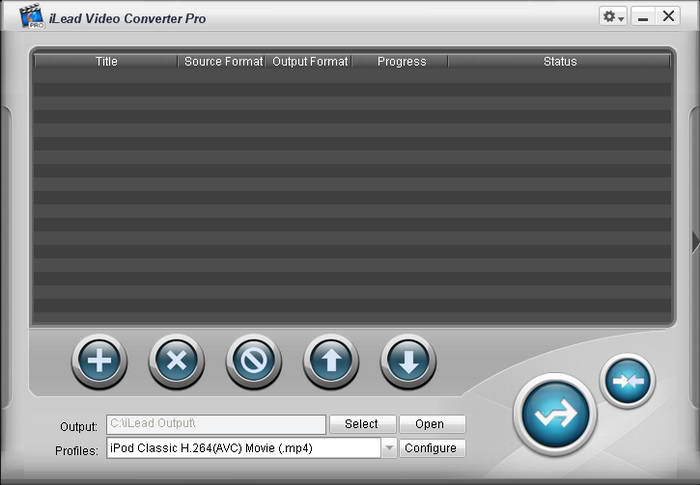This screenshot has height=485, width=700.
Task: Open the output folder with Open button
Action: [432, 424]
